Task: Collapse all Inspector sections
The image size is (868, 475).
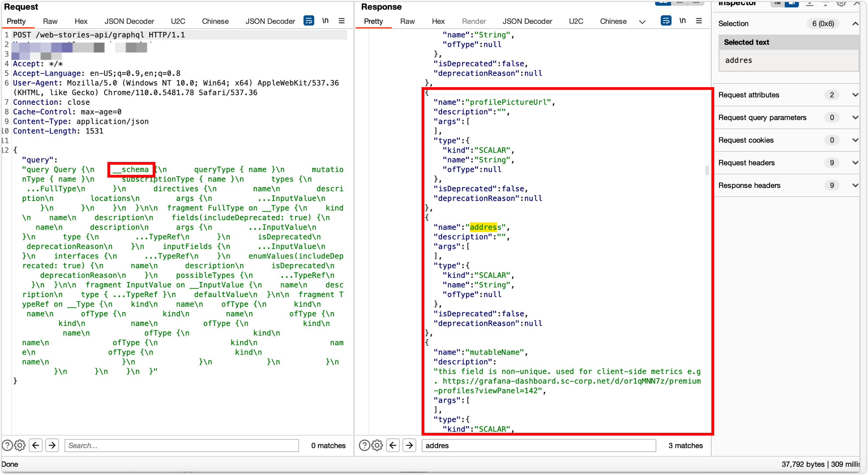Action: pyautogui.click(x=825, y=3)
